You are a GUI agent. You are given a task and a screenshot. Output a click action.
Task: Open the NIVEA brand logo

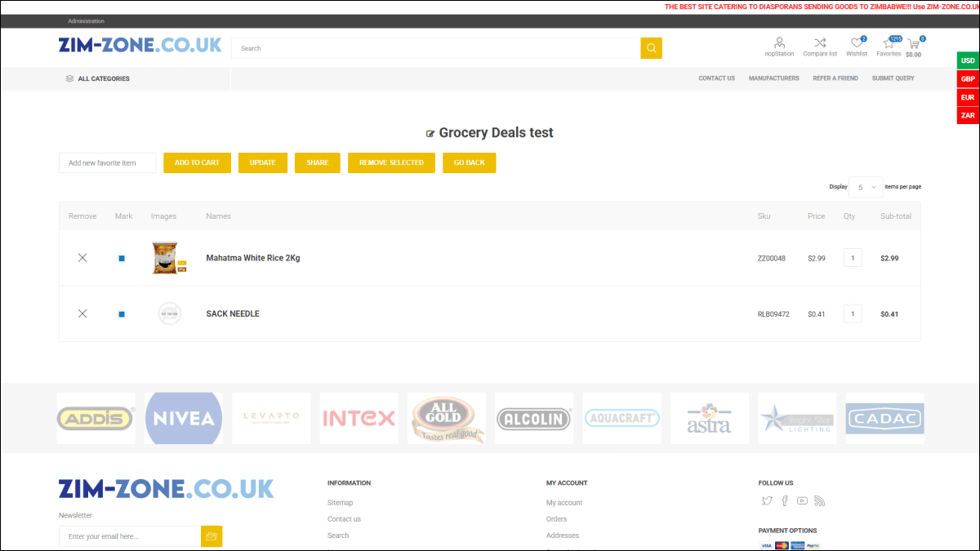[184, 419]
